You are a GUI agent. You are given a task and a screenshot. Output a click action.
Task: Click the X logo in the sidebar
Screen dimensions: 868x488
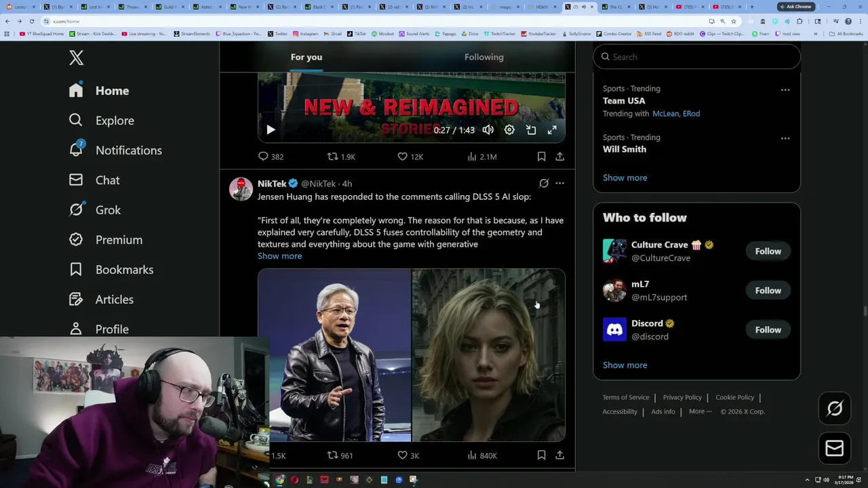(x=76, y=58)
